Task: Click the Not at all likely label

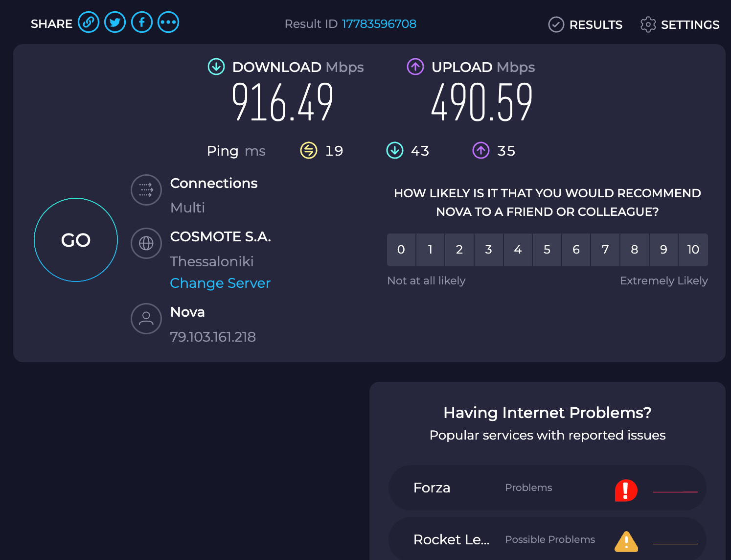Action: click(x=426, y=280)
